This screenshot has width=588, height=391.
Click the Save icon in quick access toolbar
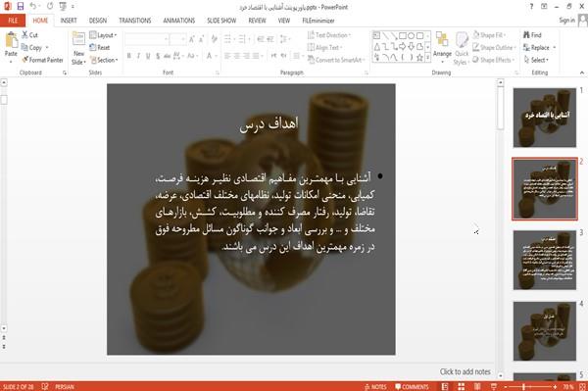(21, 7)
